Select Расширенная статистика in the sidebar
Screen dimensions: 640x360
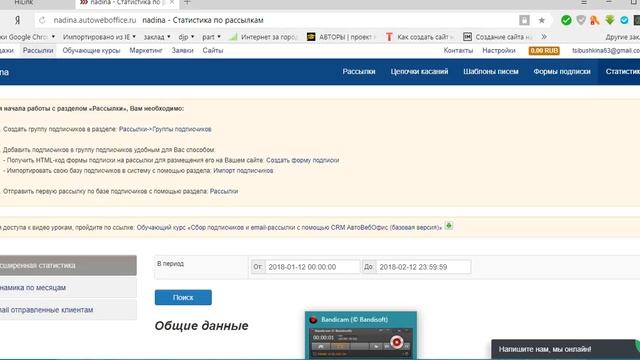[x=68, y=265]
